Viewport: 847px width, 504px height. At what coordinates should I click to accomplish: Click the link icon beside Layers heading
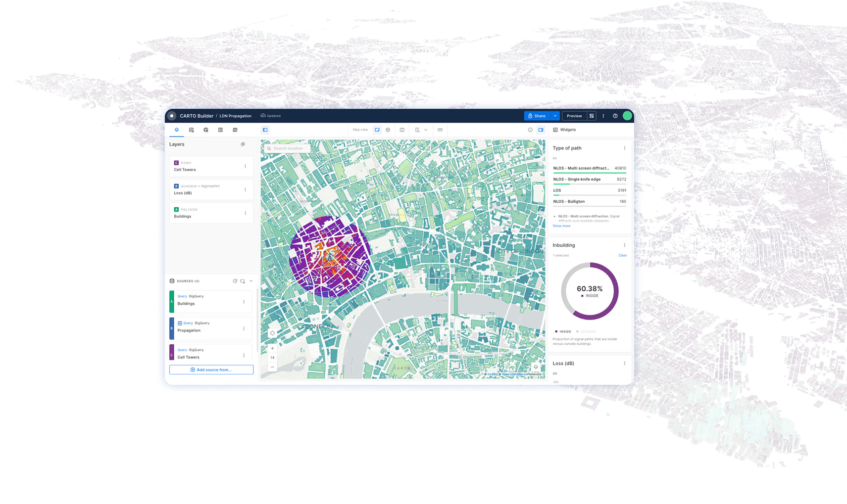click(x=243, y=144)
